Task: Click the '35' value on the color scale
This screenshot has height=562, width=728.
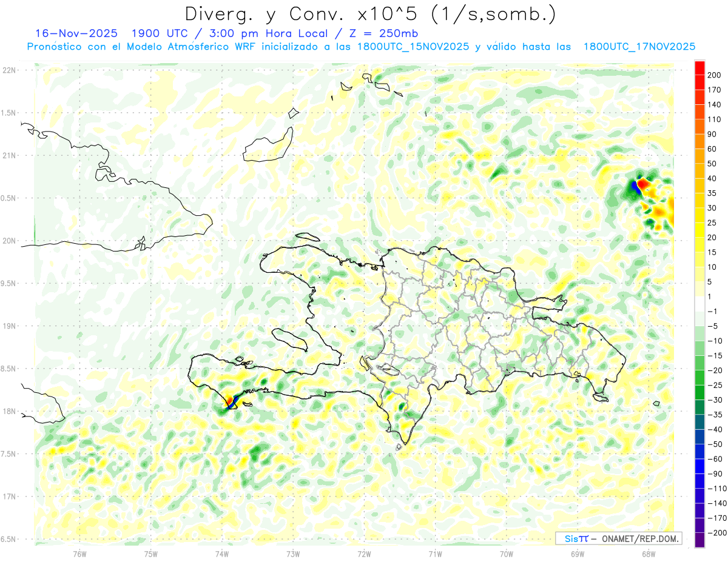Action: point(713,193)
